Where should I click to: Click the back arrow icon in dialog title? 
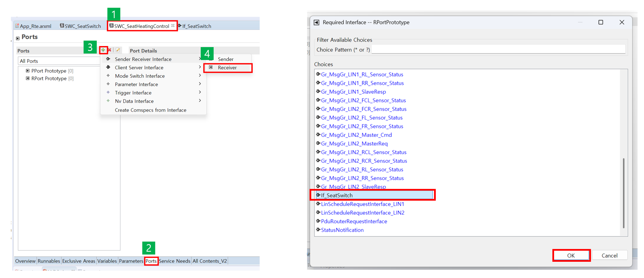[x=316, y=22]
